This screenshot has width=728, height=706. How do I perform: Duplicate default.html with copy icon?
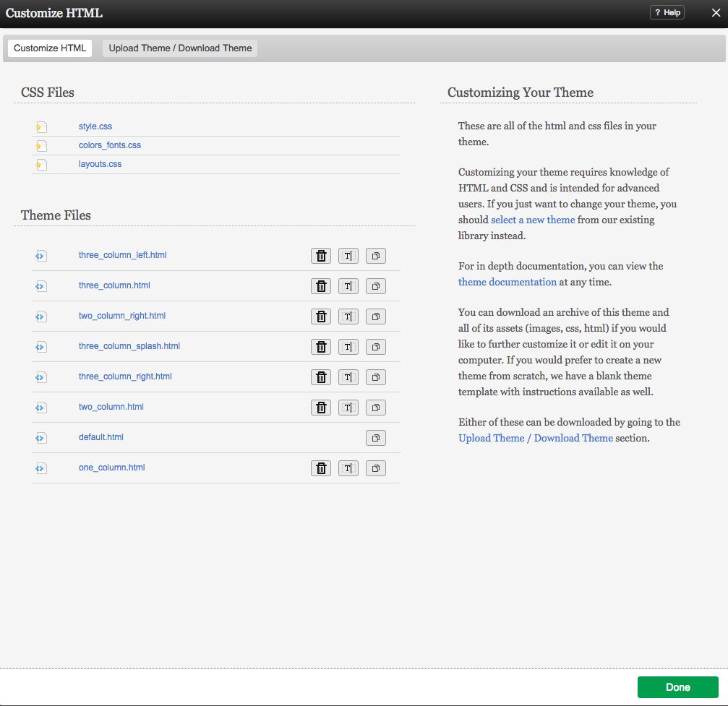click(x=376, y=438)
